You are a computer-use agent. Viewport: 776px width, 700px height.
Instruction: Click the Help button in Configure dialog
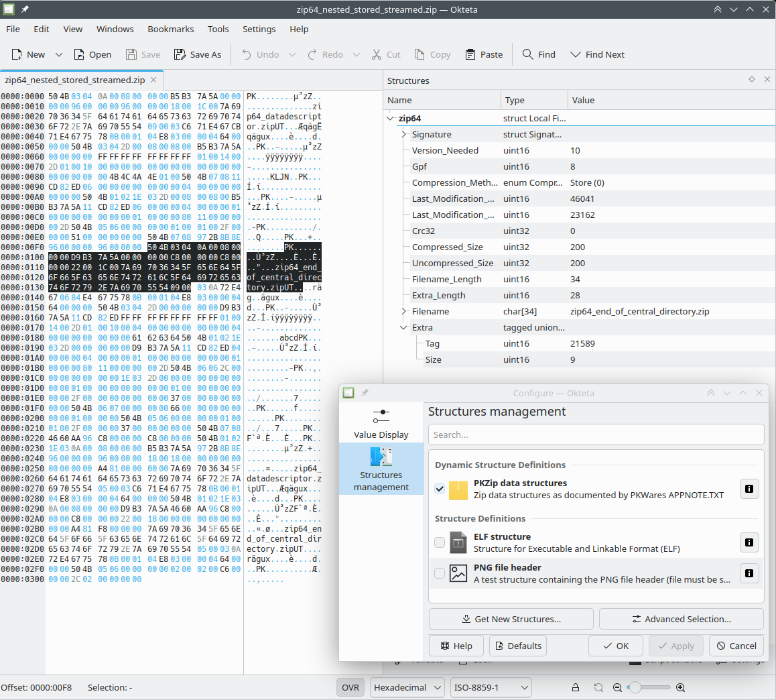[456, 646]
